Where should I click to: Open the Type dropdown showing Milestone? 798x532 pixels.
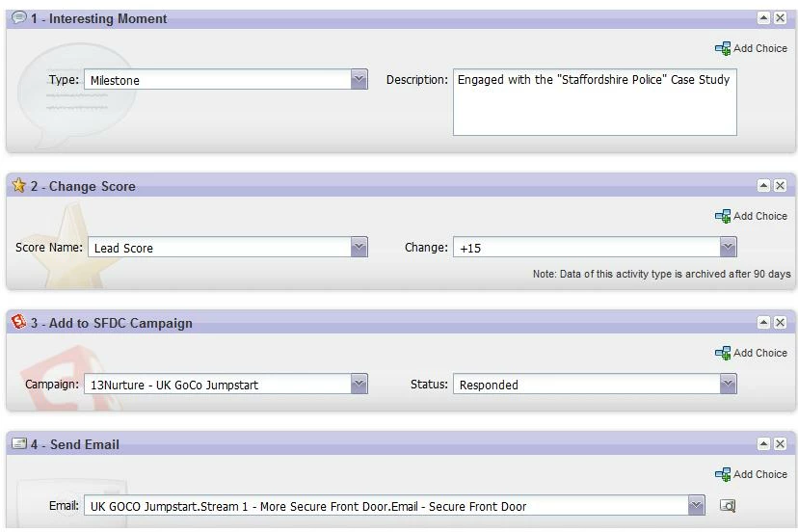[359, 79]
